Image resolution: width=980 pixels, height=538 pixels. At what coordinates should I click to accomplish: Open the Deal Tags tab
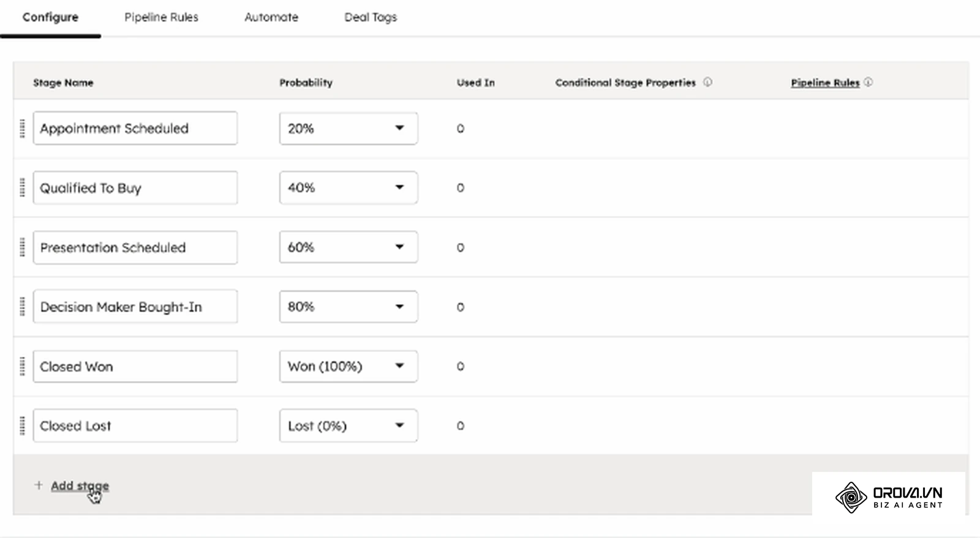371,17
